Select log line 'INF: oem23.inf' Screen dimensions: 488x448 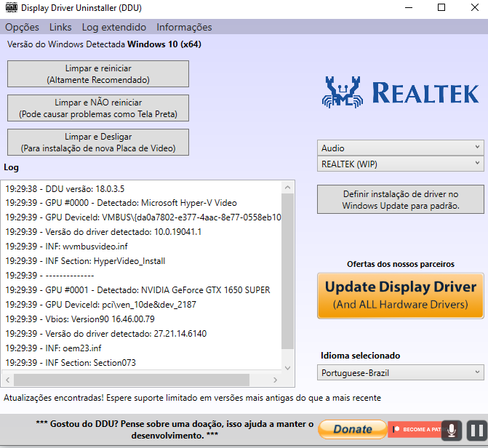53,348
